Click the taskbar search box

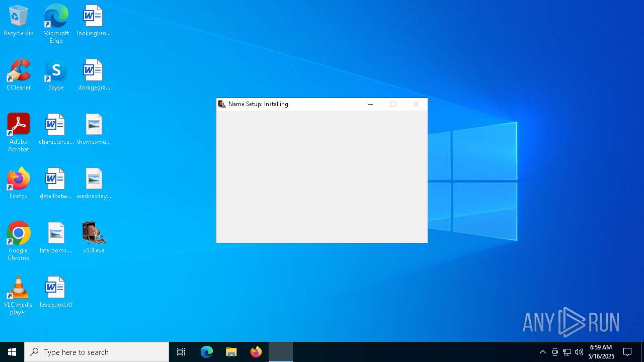point(97,352)
